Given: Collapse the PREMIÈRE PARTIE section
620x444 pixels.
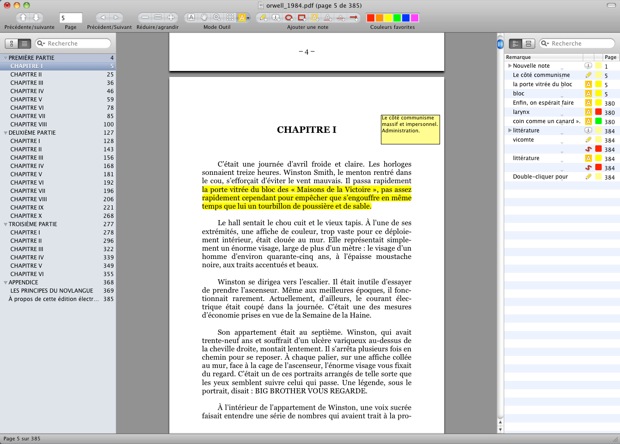Looking at the screenshot, I should [x=6, y=58].
